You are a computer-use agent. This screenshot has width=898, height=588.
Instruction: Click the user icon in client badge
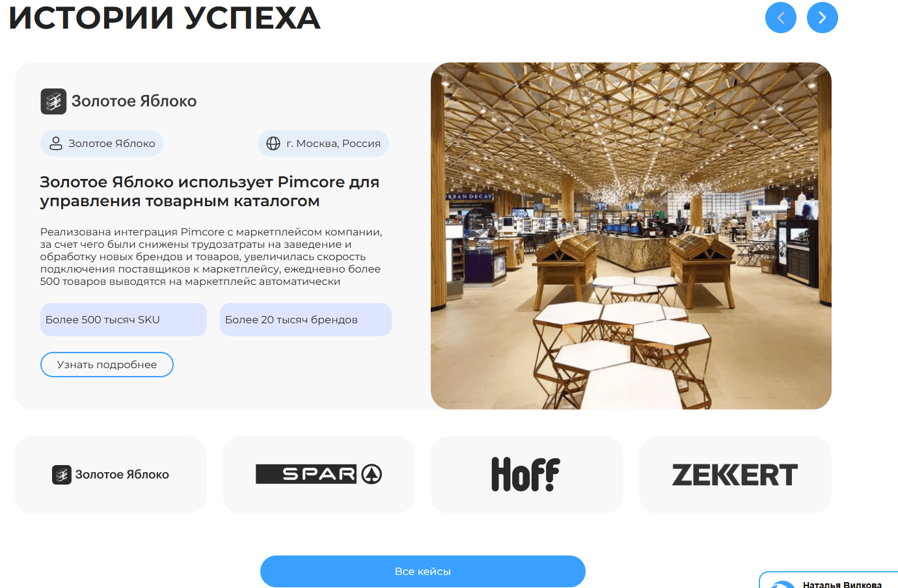tap(56, 143)
